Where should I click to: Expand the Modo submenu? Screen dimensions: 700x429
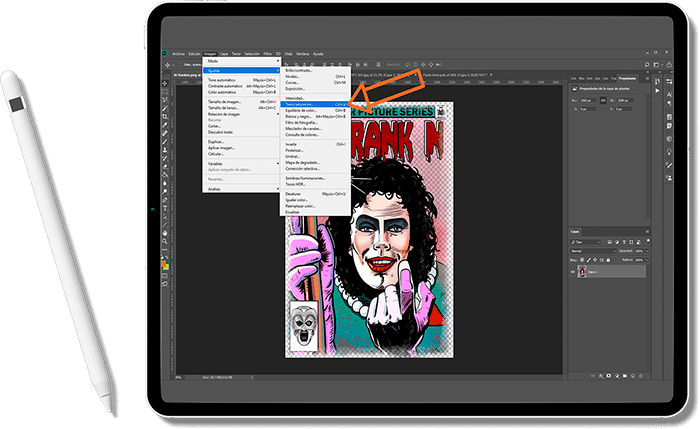click(242, 61)
